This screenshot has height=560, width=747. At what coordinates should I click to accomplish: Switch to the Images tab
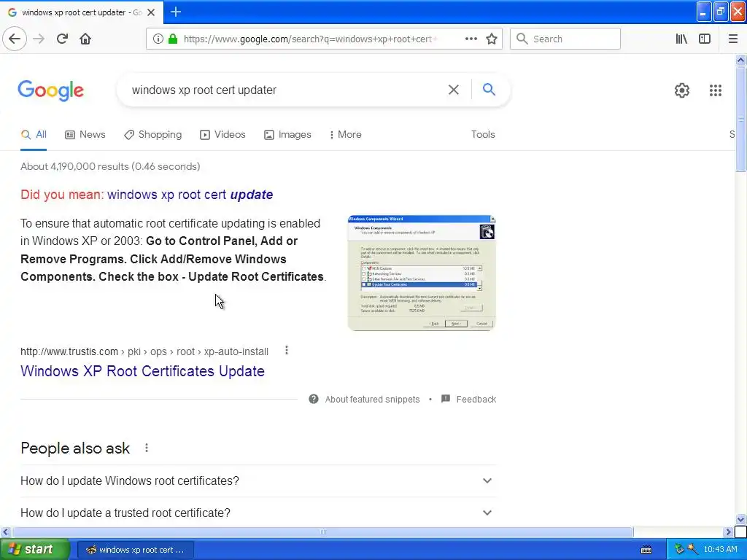(x=287, y=135)
